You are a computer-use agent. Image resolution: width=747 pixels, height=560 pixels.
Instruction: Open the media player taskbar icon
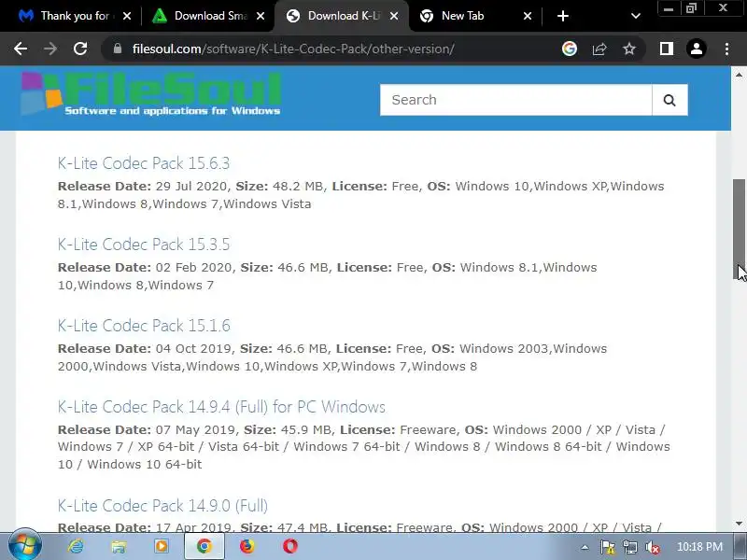click(x=161, y=546)
